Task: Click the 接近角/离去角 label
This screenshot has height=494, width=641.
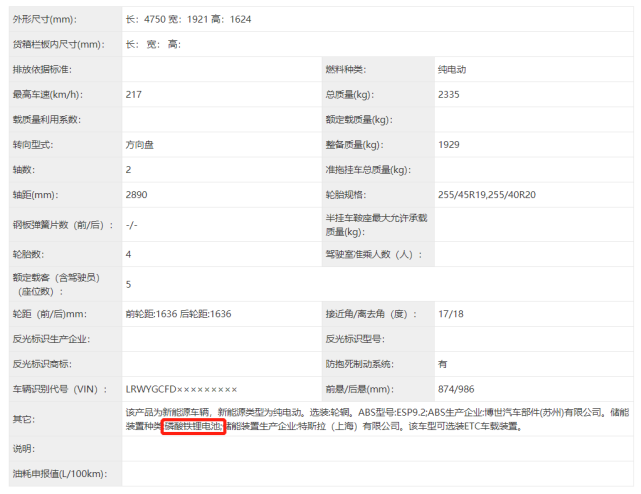Action: tap(371, 314)
